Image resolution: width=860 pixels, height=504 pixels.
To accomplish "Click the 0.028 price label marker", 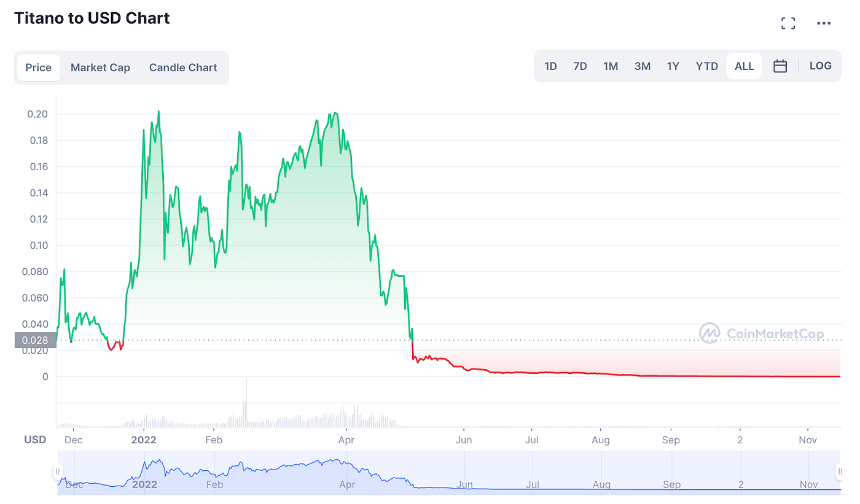I will pos(34,339).
